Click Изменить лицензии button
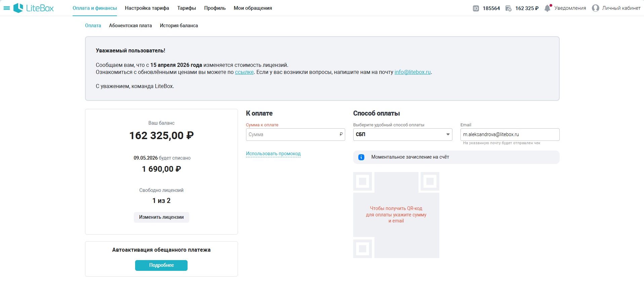The height and width of the screenshot is (292, 644). pos(161,217)
